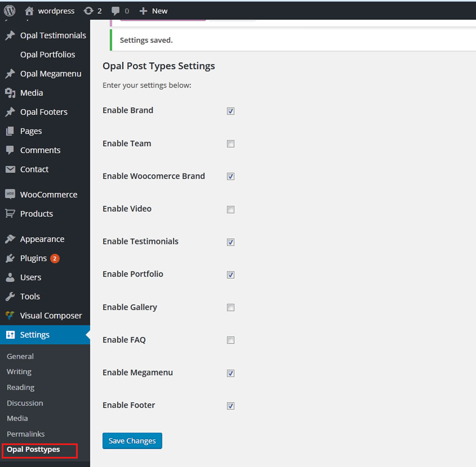Click the updates refresh icon
This screenshot has width=476, height=467.
tap(88, 11)
